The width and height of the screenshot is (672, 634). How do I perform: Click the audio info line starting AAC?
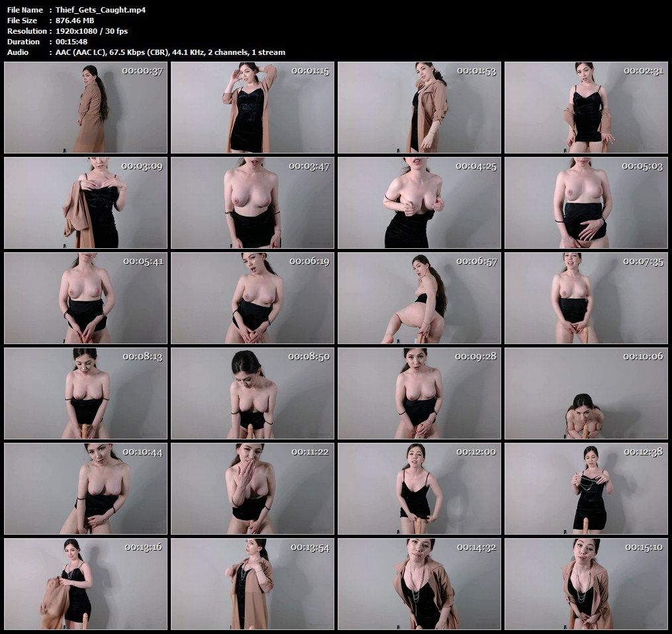click(170, 52)
